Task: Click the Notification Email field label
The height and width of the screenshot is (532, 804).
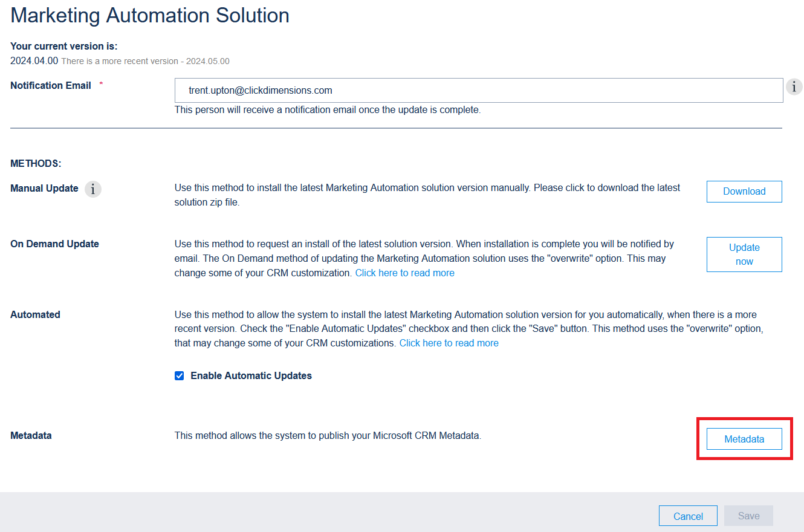Action: coord(51,85)
